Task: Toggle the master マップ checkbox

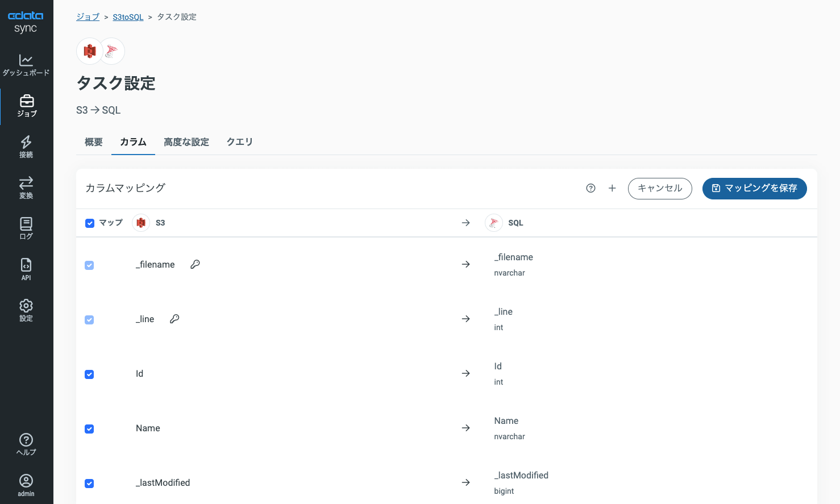Action: 90,223
